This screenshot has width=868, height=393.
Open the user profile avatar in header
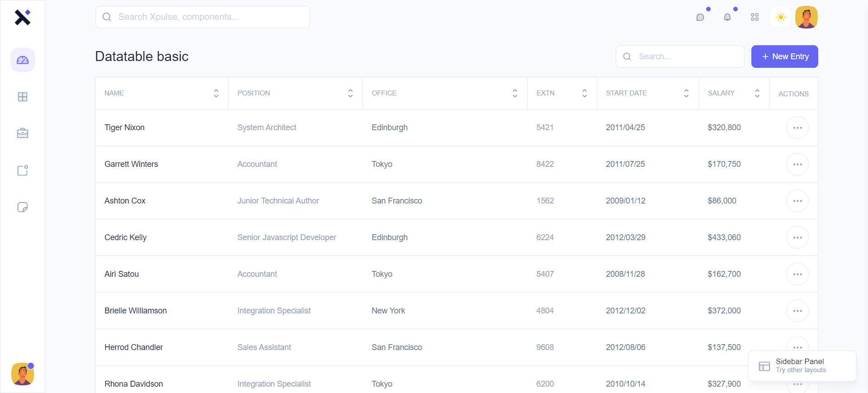coord(807,17)
